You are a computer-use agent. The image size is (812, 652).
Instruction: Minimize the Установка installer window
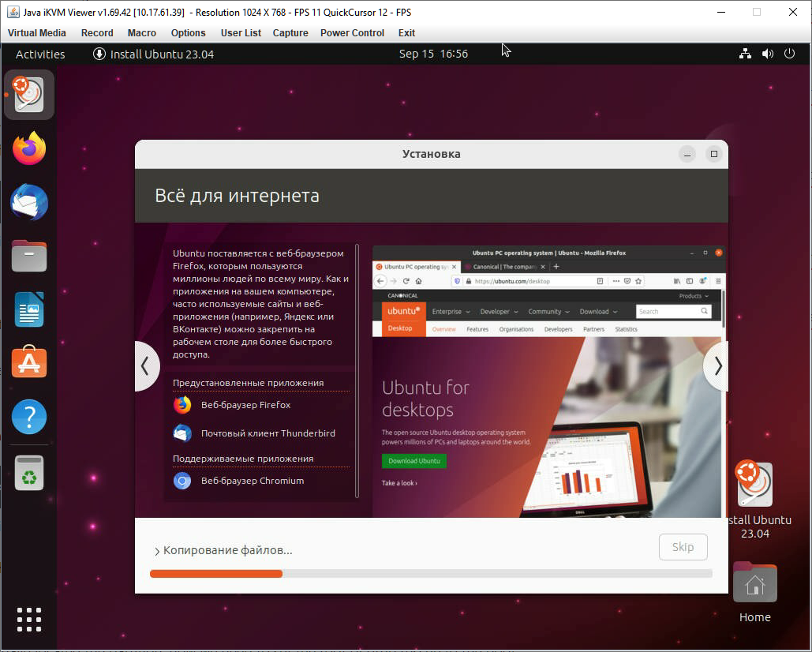coord(687,154)
